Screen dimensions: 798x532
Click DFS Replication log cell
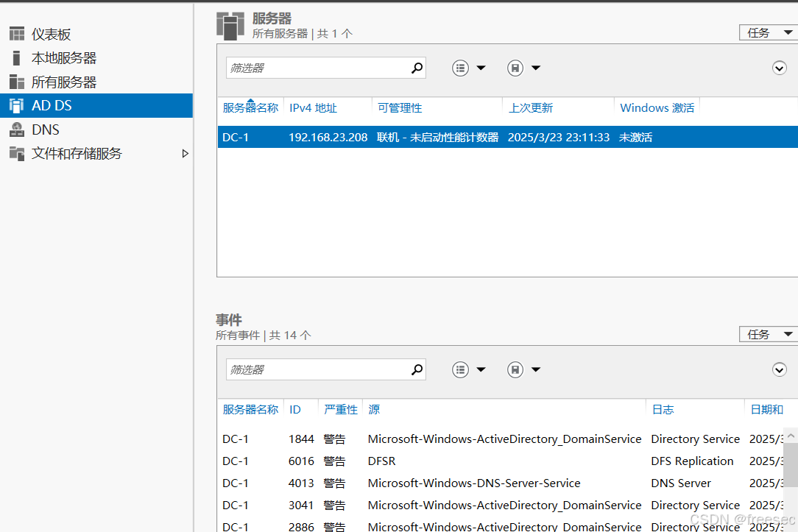(x=692, y=461)
